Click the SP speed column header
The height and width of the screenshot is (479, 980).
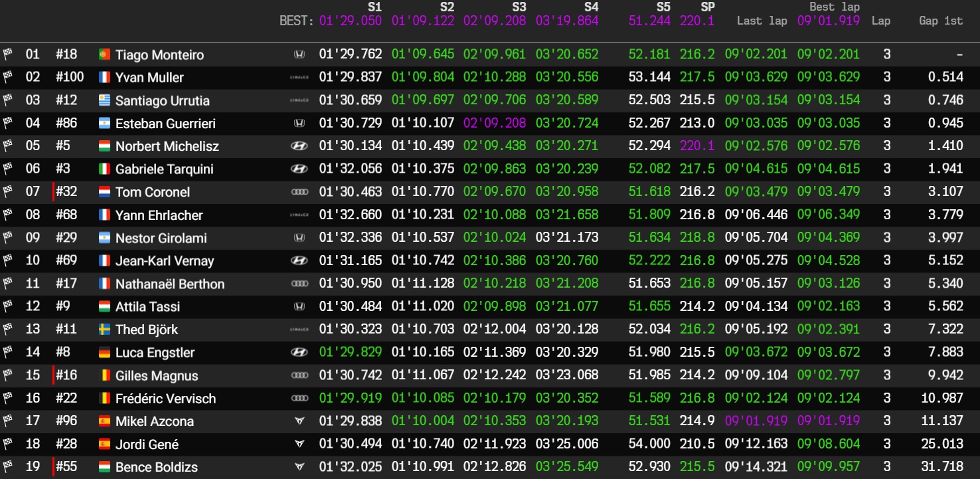[706, 7]
